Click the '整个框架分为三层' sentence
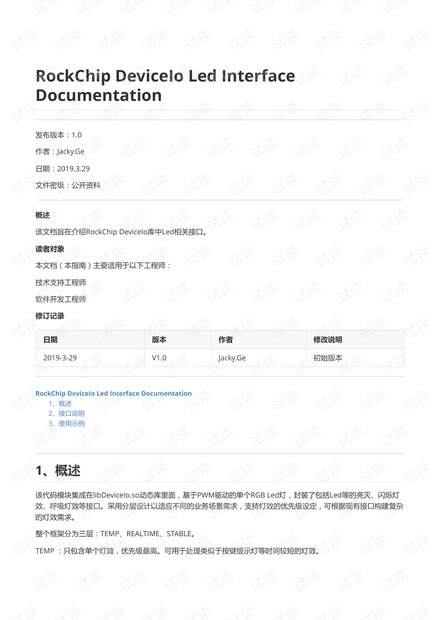 115,534
